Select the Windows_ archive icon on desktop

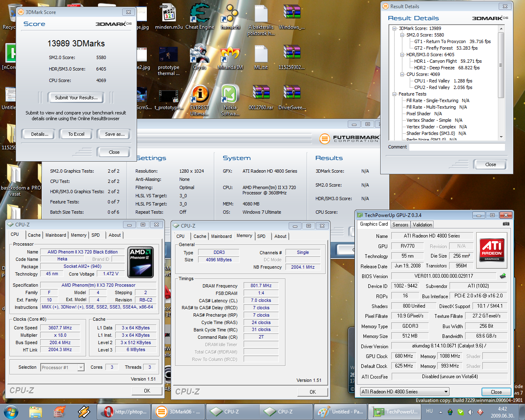coord(292,16)
